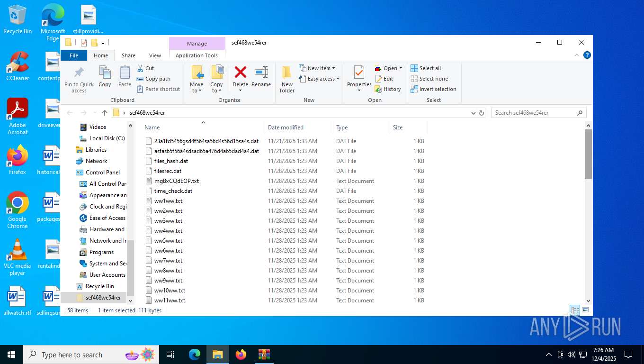Select Local Disk (C:) in sidebar
The height and width of the screenshot is (364, 644).
tap(107, 138)
